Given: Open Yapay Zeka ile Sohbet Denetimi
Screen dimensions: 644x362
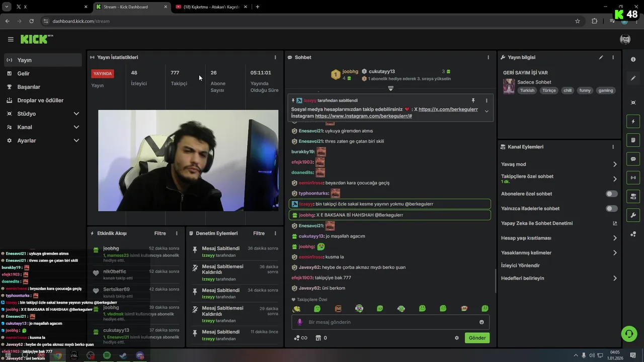Looking at the screenshot, I should pyautogui.click(x=559, y=223).
